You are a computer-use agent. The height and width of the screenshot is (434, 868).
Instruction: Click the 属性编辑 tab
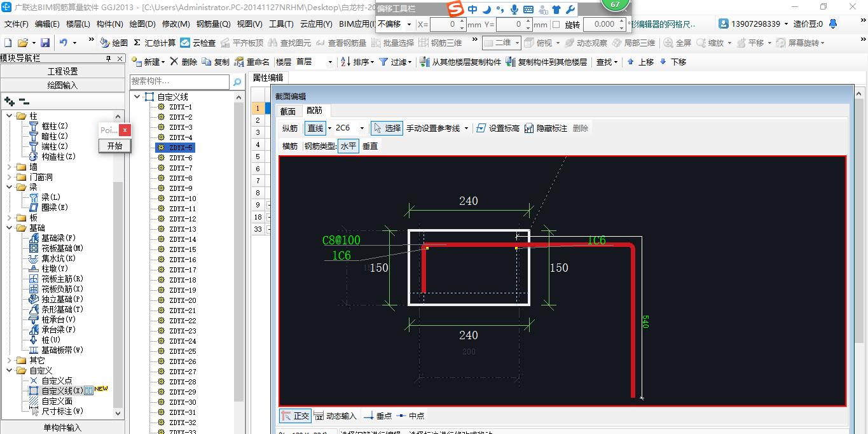point(268,77)
